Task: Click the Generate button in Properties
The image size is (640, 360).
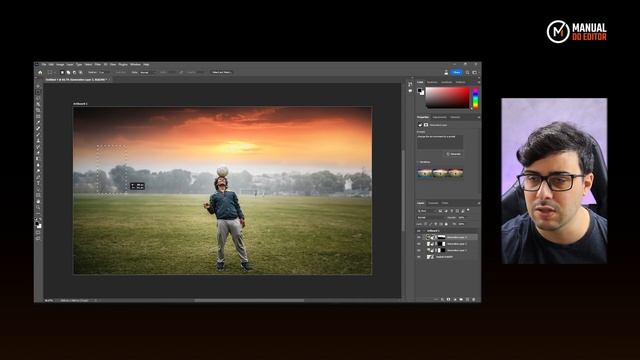Action: coord(453,154)
